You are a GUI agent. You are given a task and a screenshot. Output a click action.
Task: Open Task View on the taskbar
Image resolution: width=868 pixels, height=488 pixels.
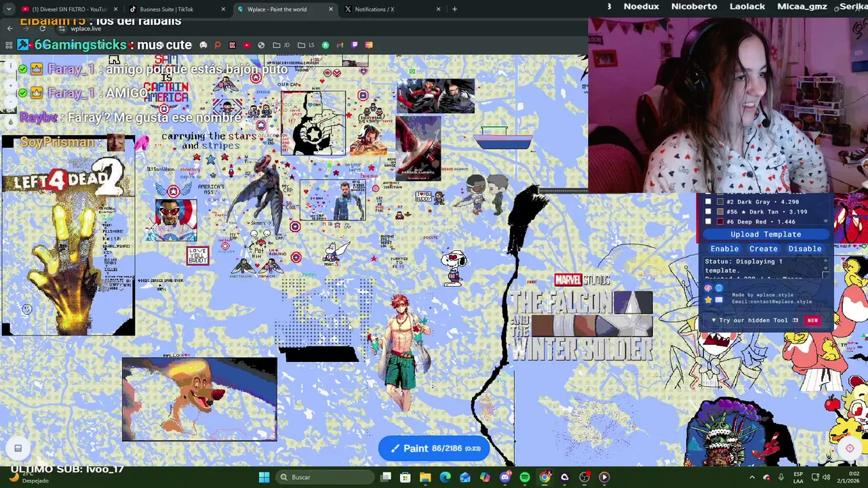click(386, 477)
